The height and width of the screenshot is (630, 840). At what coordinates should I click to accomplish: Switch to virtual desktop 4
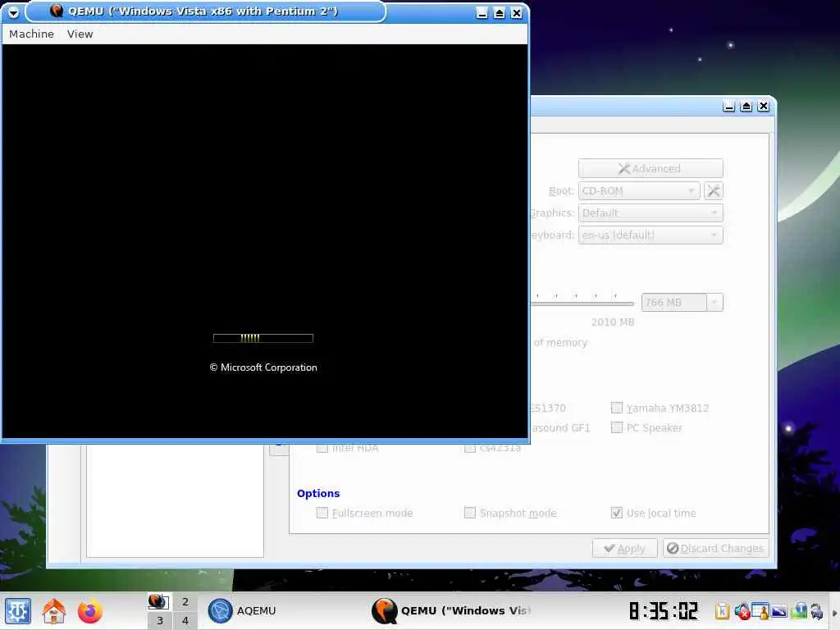pyautogui.click(x=185, y=621)
